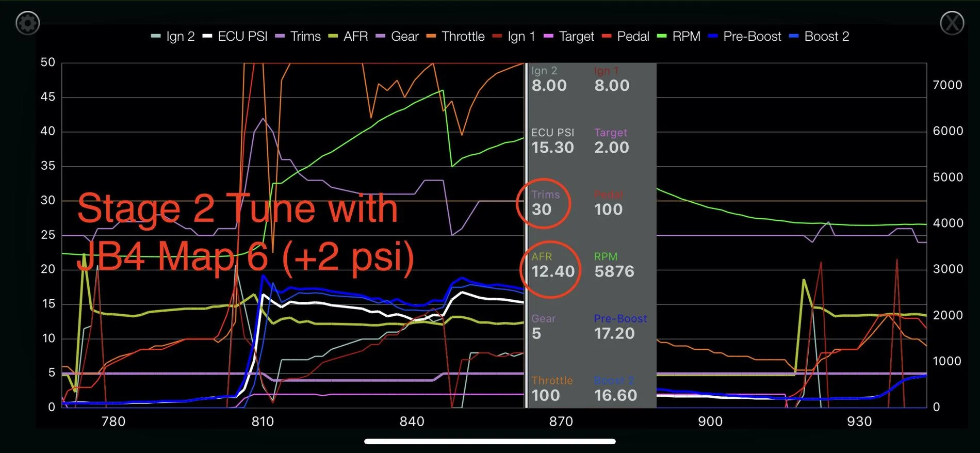This screenshot has width=980, height=453.
Task: Click the 5000 label on the right RPM axis
Action: point(948,177)
